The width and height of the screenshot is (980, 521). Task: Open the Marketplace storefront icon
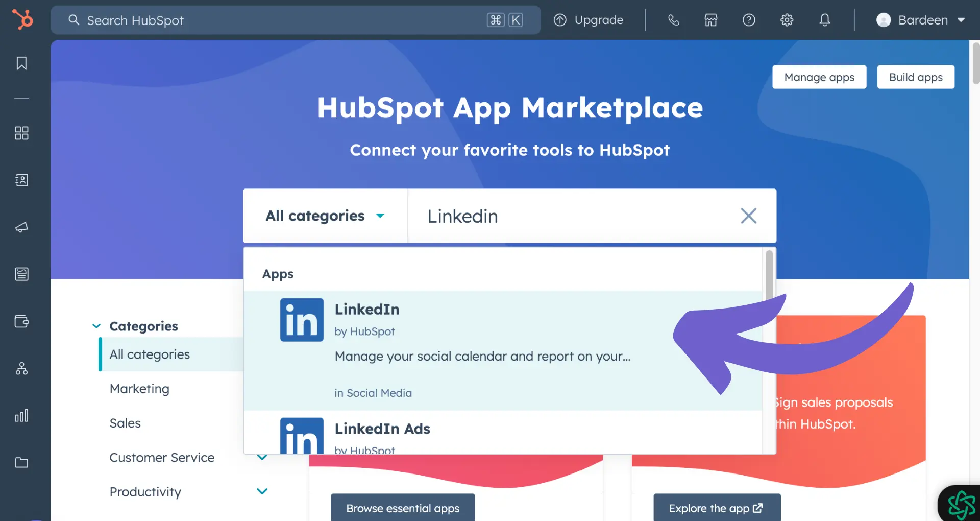tap(711, 20)
